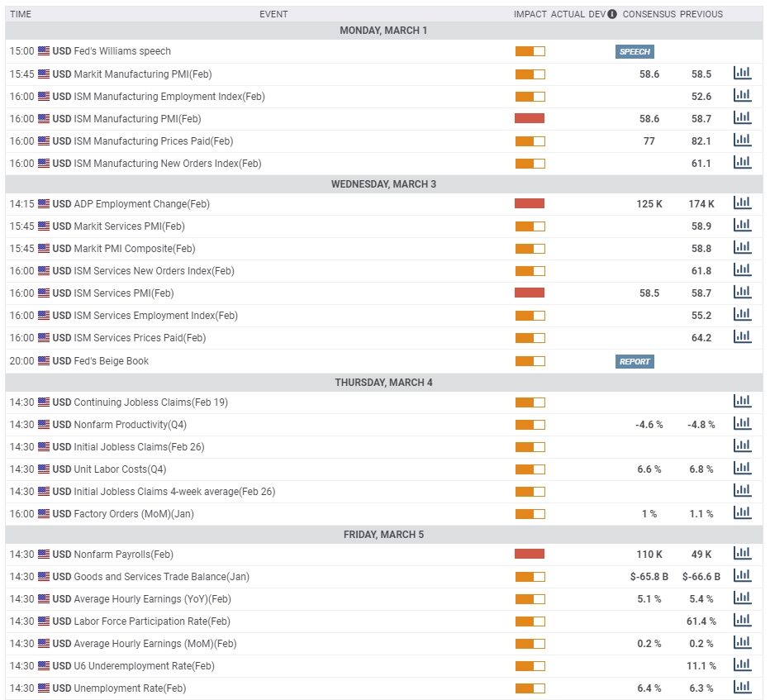This screenshot has height=700, width=770.
Task: Click chart icon for Nonfarm Payrolls row
Action: coord(742,554)
